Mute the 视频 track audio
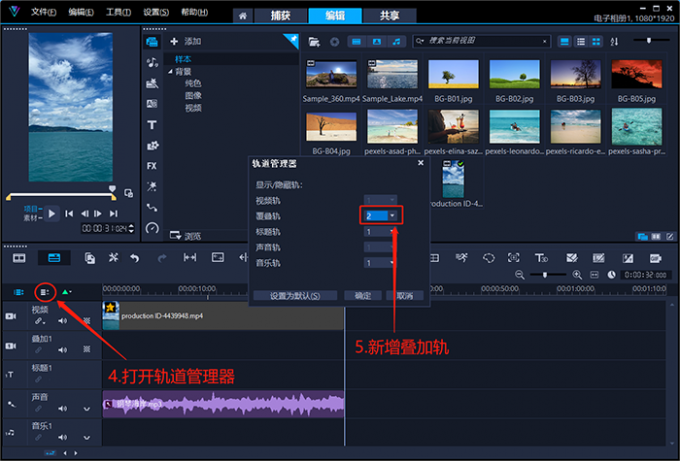The width and height of the screenshot is (680, 461). click(63, 321)
